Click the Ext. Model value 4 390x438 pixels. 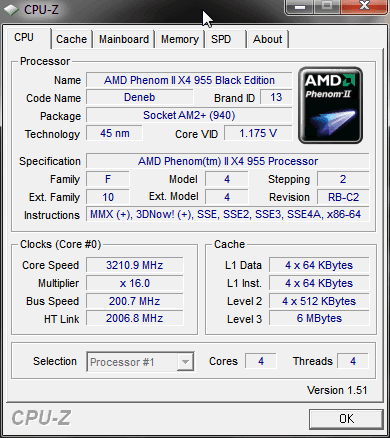click(x=227, y=197)
